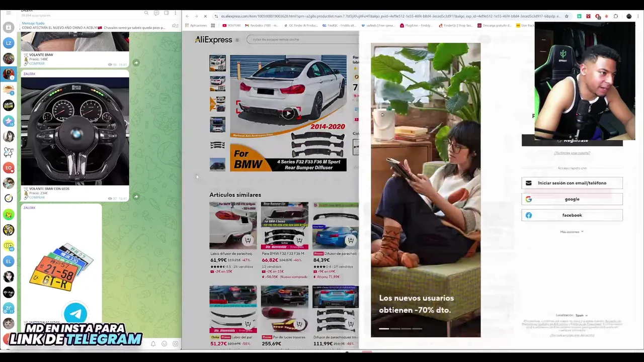Viewport: 644px width, 362px height.
Task: Go back in Chrome browser
Action: pos(187,16)
